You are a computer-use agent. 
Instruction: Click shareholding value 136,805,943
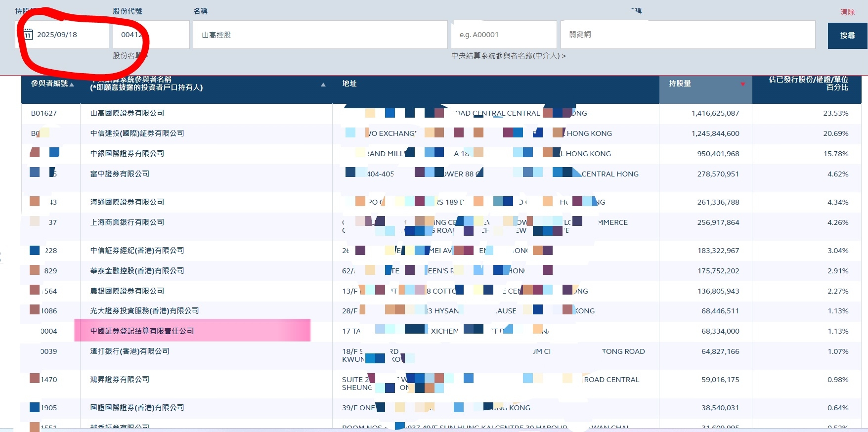[718, 291]
